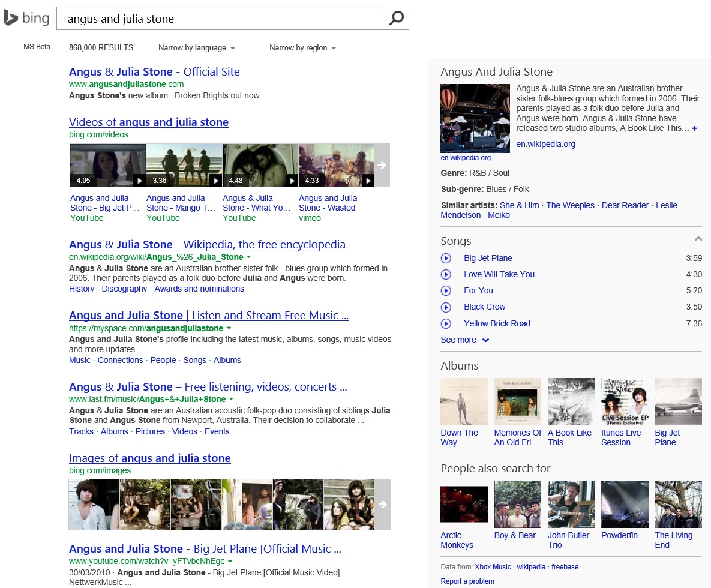The image size is (711, 588).
Task: Open the freebase data source link
Action: (x=565, y=566)
